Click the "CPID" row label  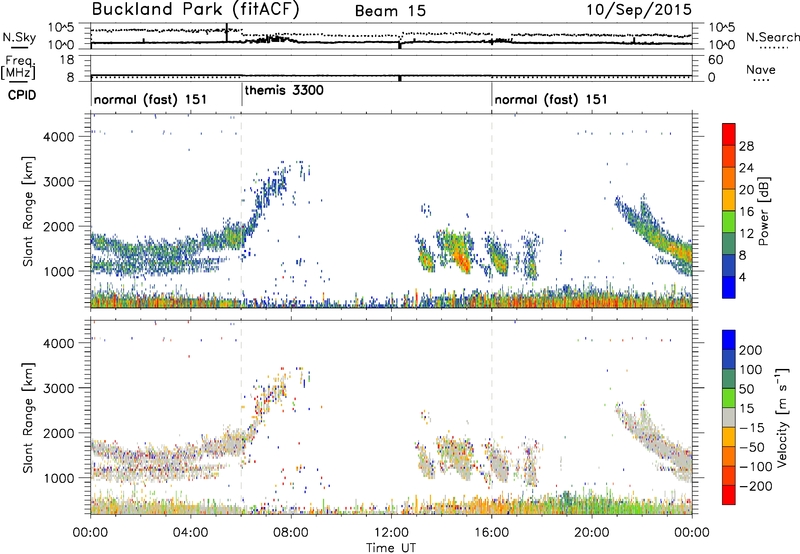(22, 95)
